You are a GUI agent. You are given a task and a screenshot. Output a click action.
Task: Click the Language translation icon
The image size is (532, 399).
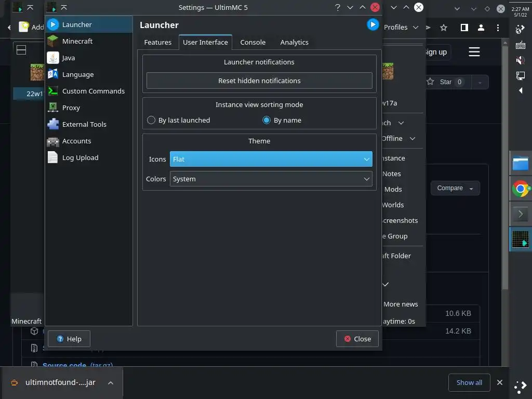(53, 74)
